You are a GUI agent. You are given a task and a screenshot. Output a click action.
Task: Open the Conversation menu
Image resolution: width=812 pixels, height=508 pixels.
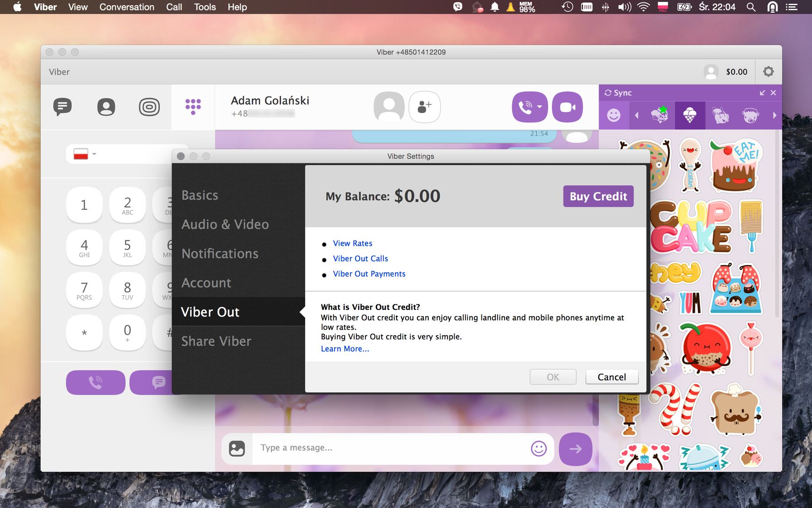(x=127, y=7)
